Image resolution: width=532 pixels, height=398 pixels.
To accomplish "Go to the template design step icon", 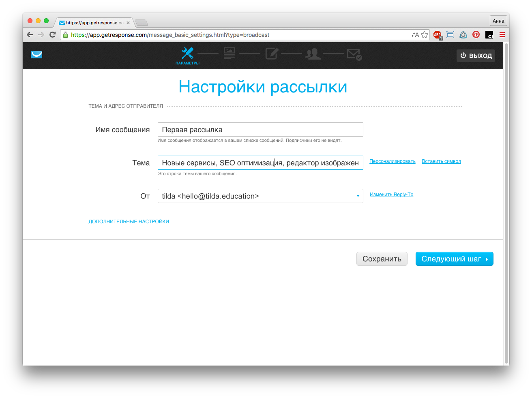I will pyautogui.click(x=229, y=53).
